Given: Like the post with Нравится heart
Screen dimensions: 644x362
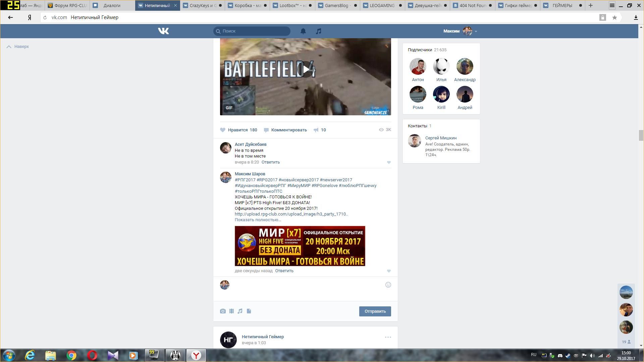Looking at the screenshot, I should point(223,130).
